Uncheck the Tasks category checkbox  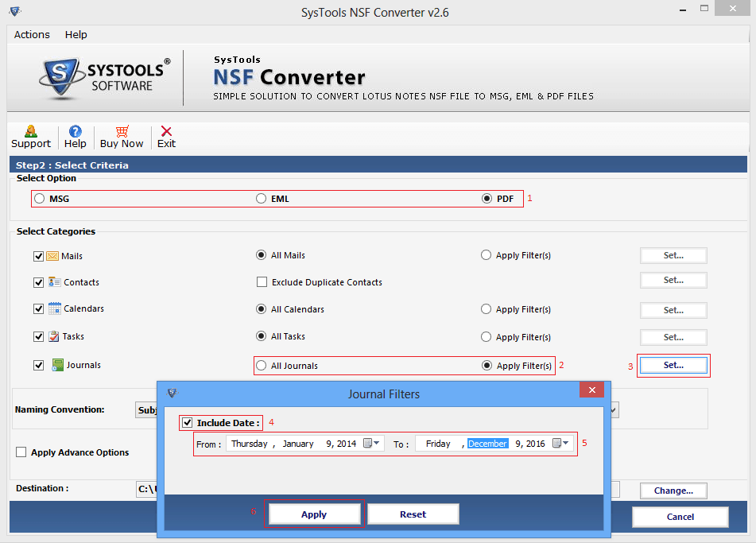click(x=39, y=336)
